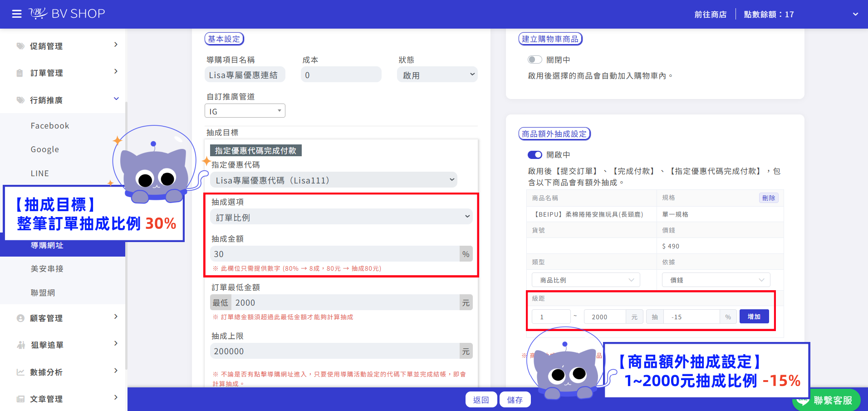Viewport: 868px width, 411px height.
Task: Turn off the 商品額外抽成設定 switch
Action: tap(535, 154)
